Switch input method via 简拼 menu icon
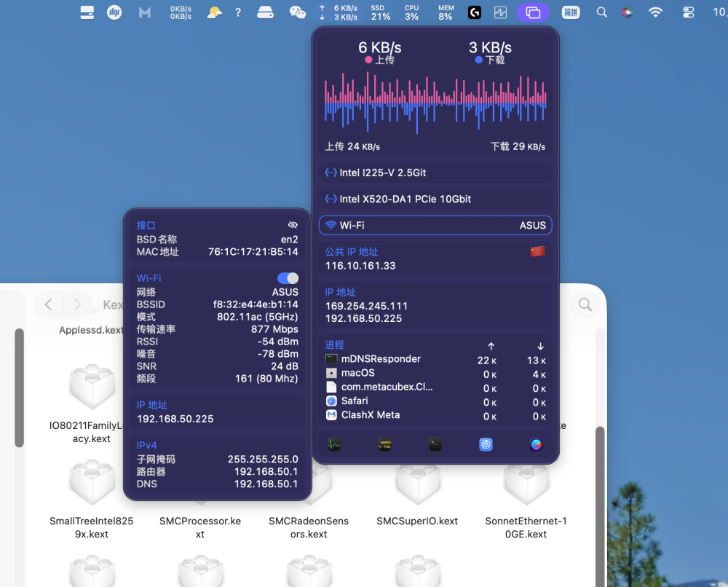The image size is (728, 587). click(571, 12)
